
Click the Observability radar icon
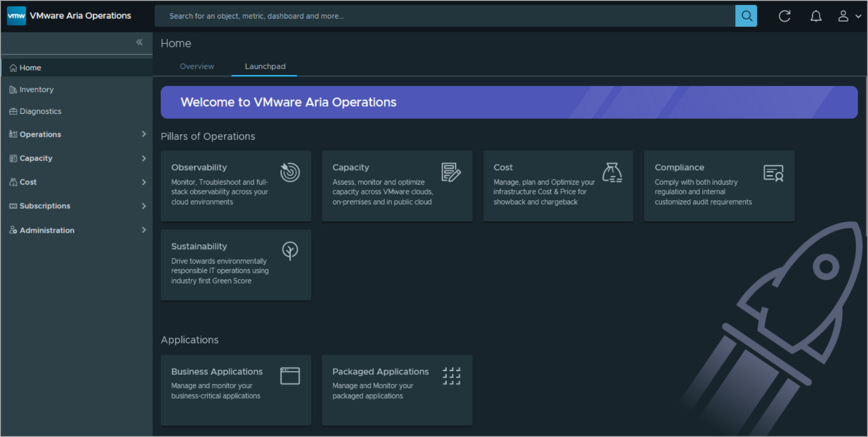tap(290, 172)
